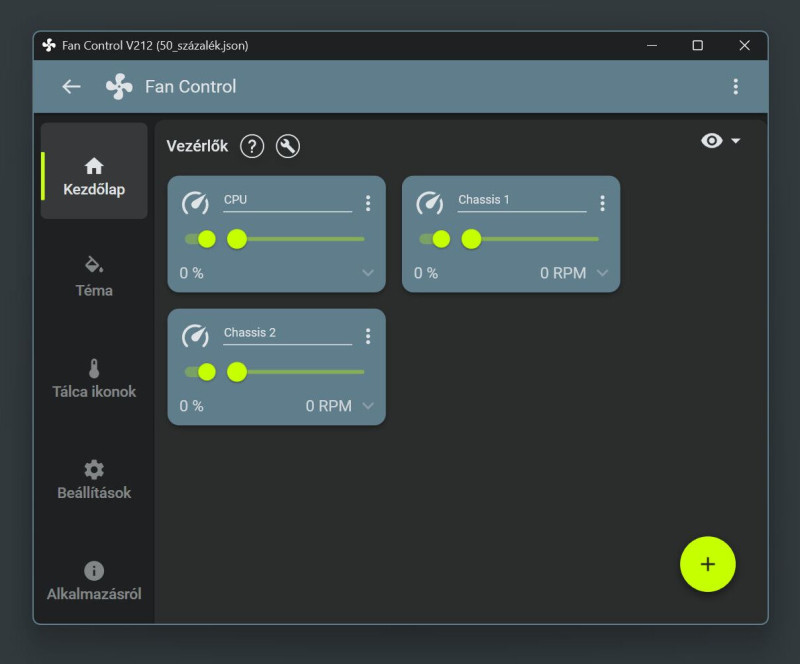Click the Chassis 2 fan speed slider

296,372
